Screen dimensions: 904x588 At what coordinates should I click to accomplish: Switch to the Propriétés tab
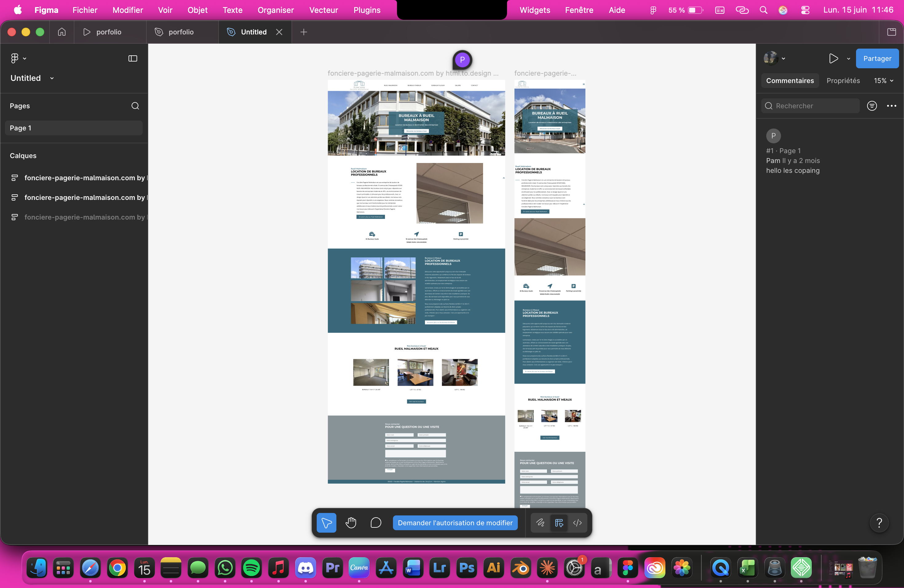coord(843,81)
